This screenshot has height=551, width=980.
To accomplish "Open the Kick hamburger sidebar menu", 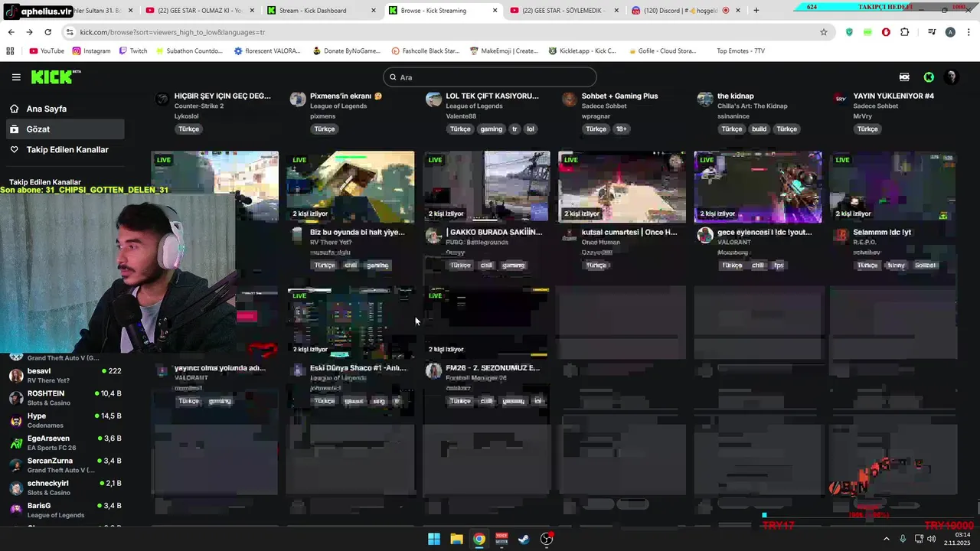I will pos(16,77).
